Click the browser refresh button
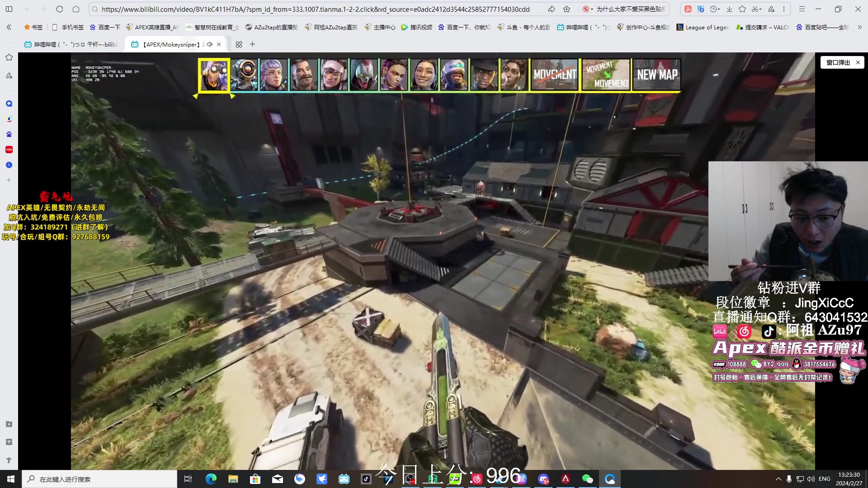868x488 pixels. pyautogui.click(x=60, y=9)
